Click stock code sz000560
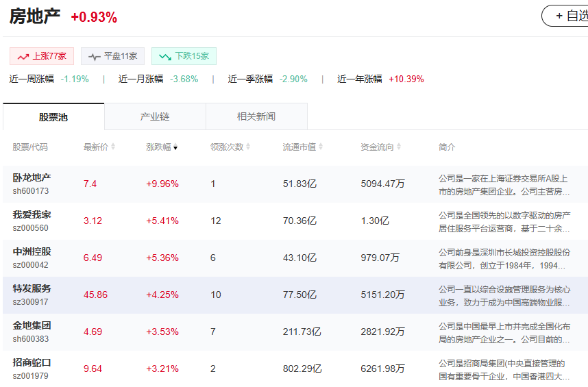 31,228
